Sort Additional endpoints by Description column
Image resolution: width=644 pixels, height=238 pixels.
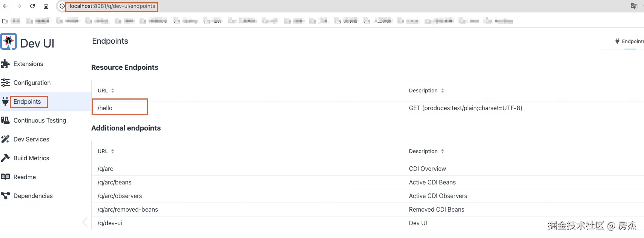pyautogui.click(x=442, y=151)
